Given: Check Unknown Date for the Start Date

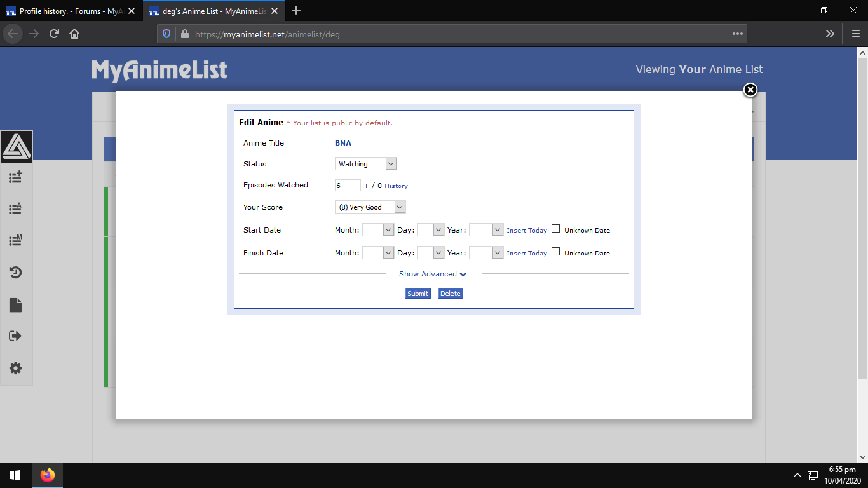Looking at the screenshot, I should [x=556, y=229].
